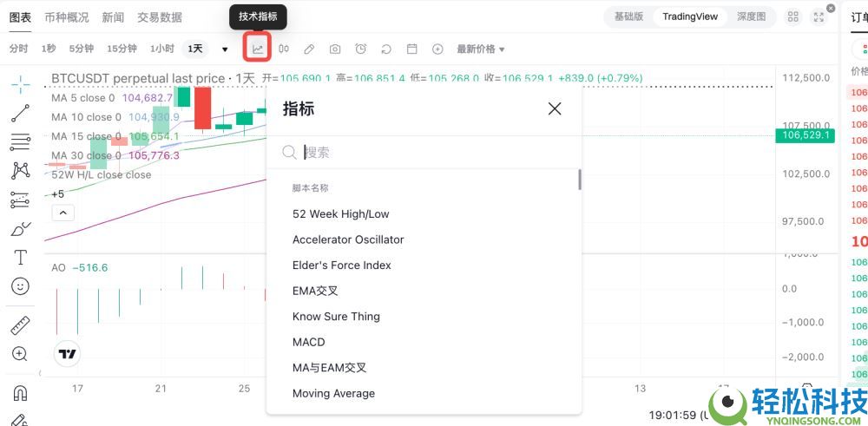This screenshot has width=868, height=426.
Task: Click the 52W H/L close legend entry
Action: click(x=101, y=175)
